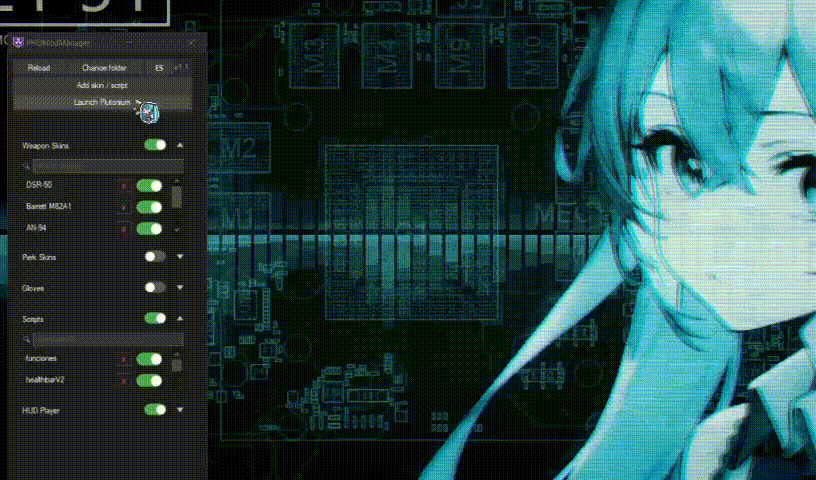Click Add skin / script button
This screenshot has height=480, width=816.
[102, 85]
